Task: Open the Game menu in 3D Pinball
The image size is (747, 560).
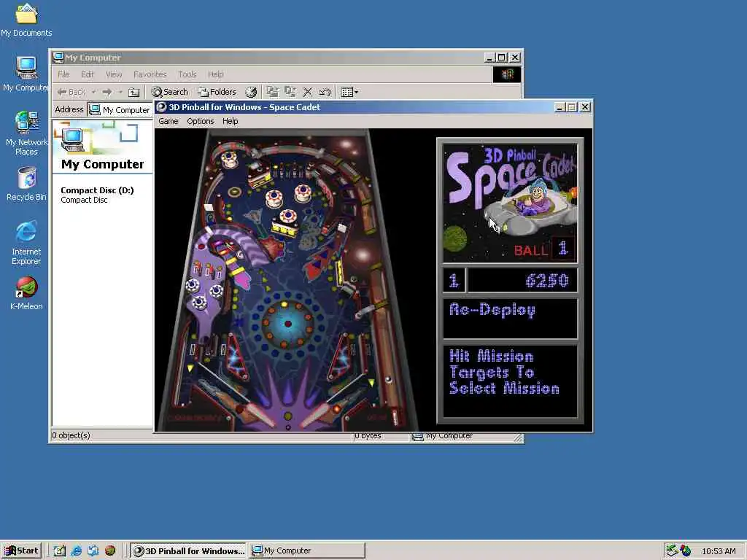Action: [x=169, y=122]
